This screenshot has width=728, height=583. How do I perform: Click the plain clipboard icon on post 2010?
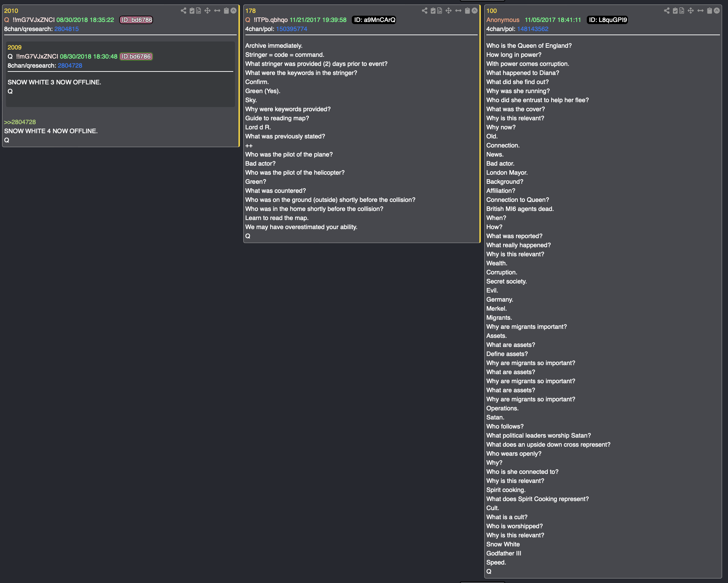[226, 11]
